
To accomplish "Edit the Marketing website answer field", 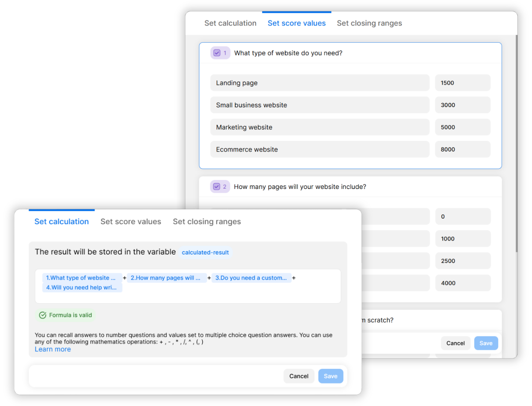I will click(x=320, y=127).
